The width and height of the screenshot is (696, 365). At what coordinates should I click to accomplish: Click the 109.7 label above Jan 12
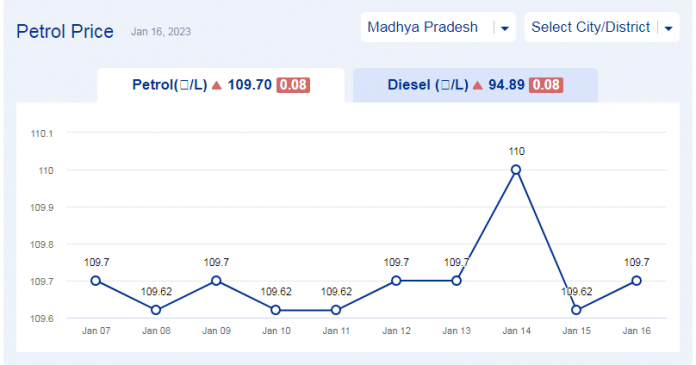coord(396,262)
